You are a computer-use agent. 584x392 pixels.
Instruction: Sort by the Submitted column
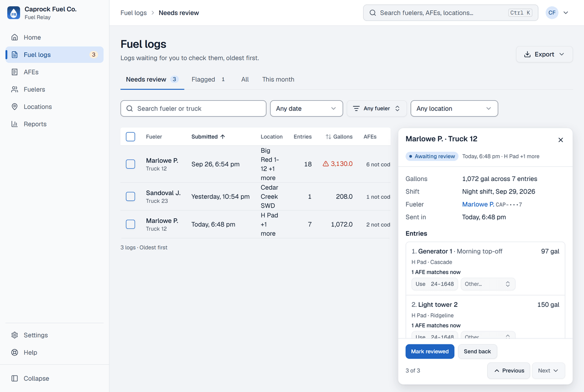tap(208, 137)
